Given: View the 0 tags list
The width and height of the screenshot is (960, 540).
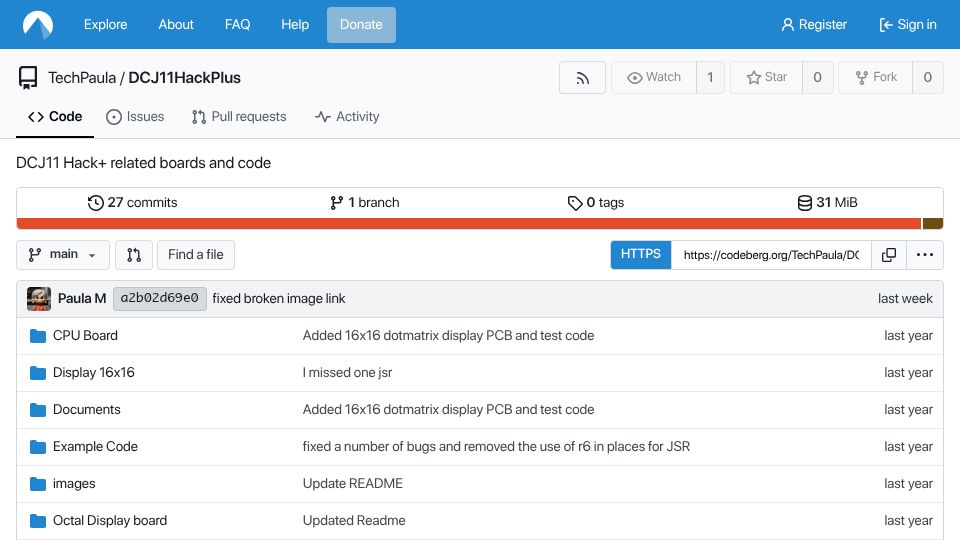Looking at the screenshot, I should 596,203.
